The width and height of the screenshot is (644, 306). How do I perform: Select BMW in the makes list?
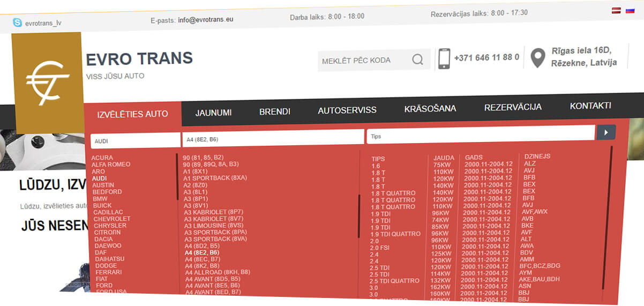[x=100, y=199]
